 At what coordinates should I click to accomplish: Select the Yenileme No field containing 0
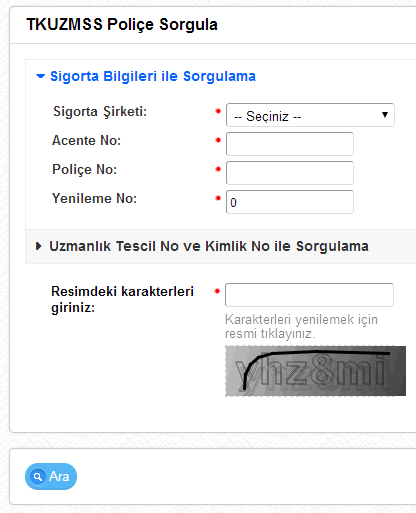coord(290,202)
